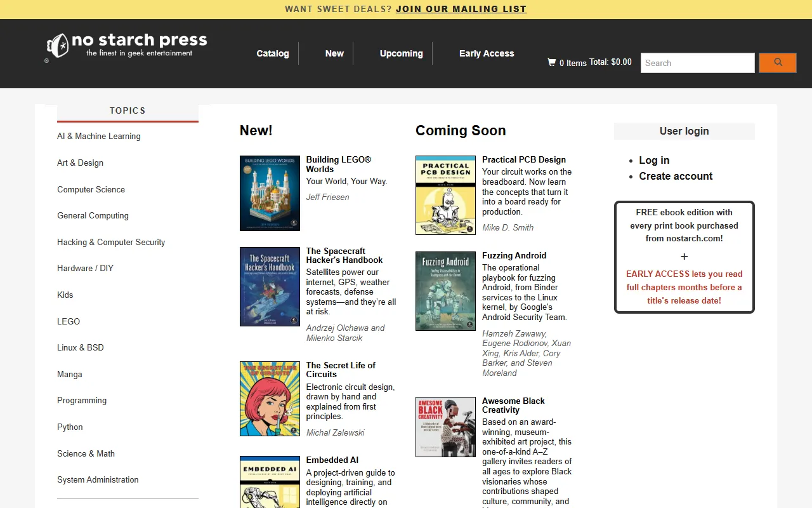Select the Science & Math topic
812x508 pixels.
(86, 453)
